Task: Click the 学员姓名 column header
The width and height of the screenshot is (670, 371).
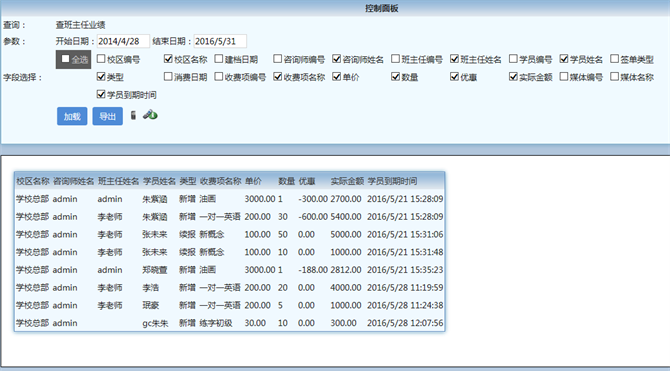Action: [159, 181]
